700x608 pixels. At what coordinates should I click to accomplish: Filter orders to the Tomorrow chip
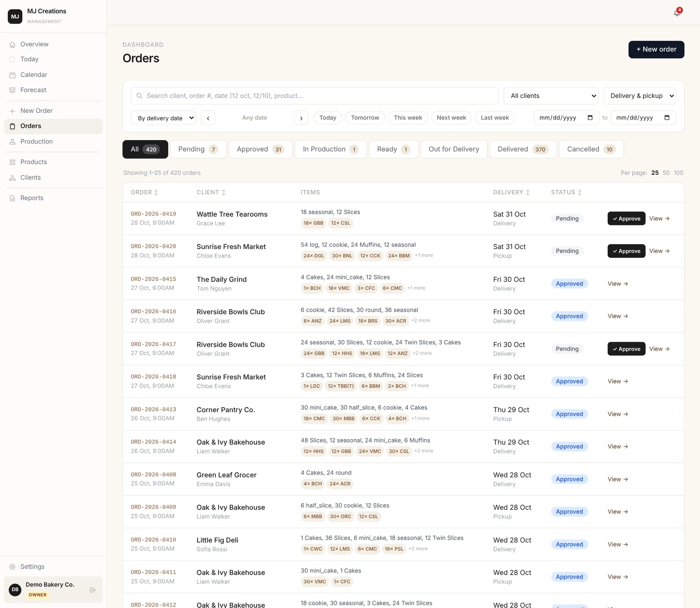365,118
